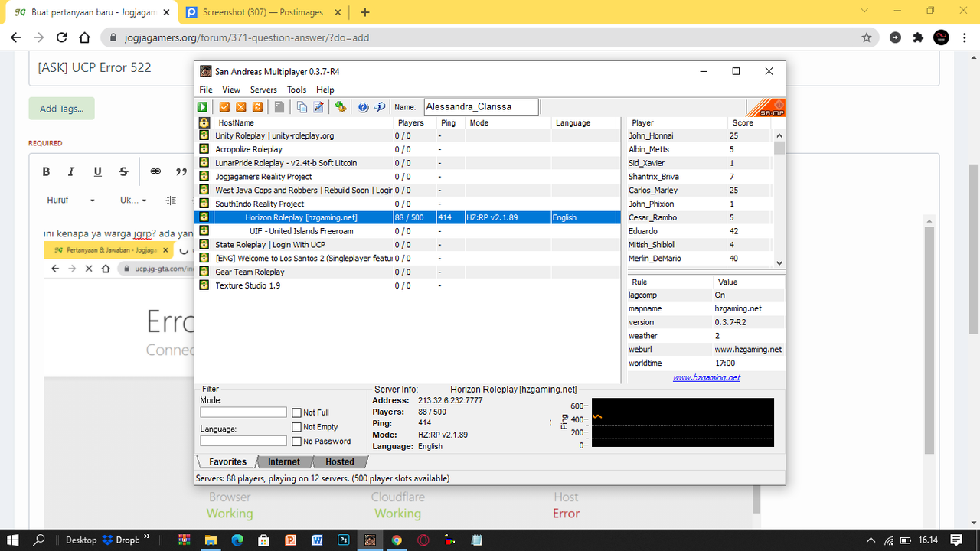Expand the taskbar toolbar overflow chevron
Image resolution: width=980 pixels, height=551 pixels.
[147, 536]
